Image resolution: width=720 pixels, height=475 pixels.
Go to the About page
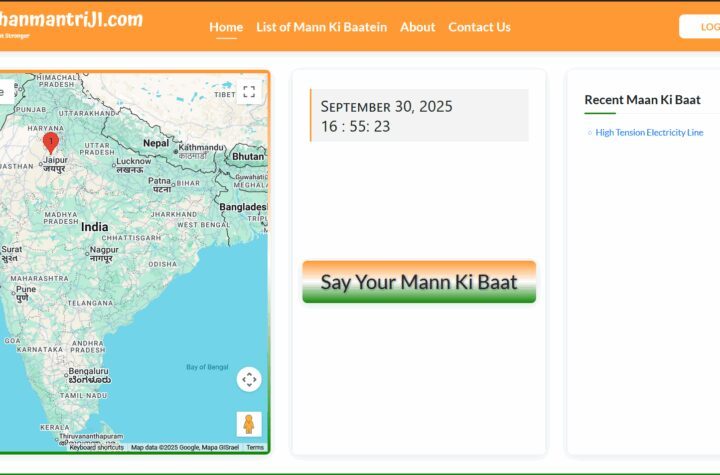click(417, 27)
